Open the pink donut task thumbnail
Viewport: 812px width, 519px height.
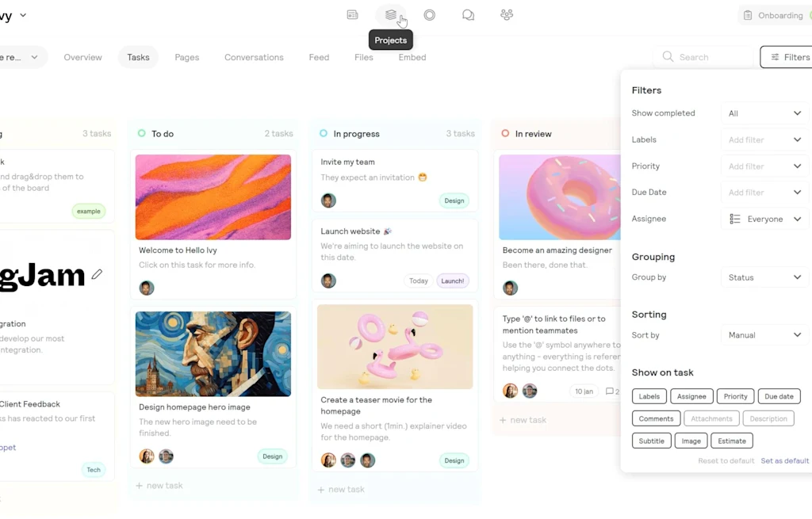tap(560, 197)
